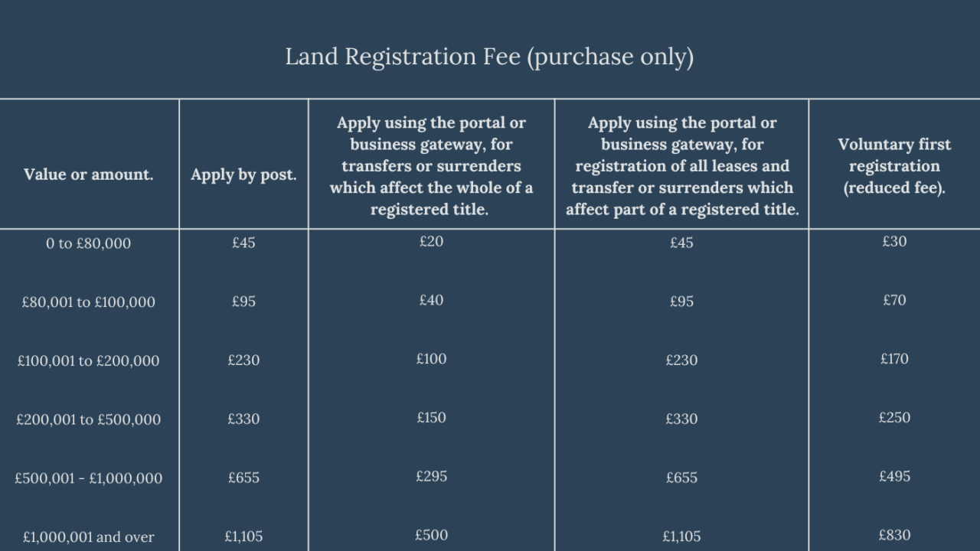Click the Land Registration Fee title
The width and height of the screenshot is (980, 551).
click(489, 57)
